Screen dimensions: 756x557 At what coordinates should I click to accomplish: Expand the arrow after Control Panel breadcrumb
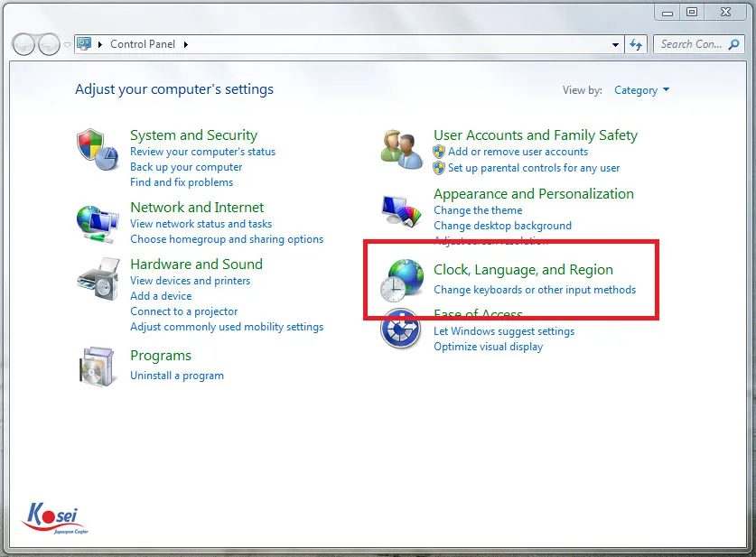(x=186, y=44)
